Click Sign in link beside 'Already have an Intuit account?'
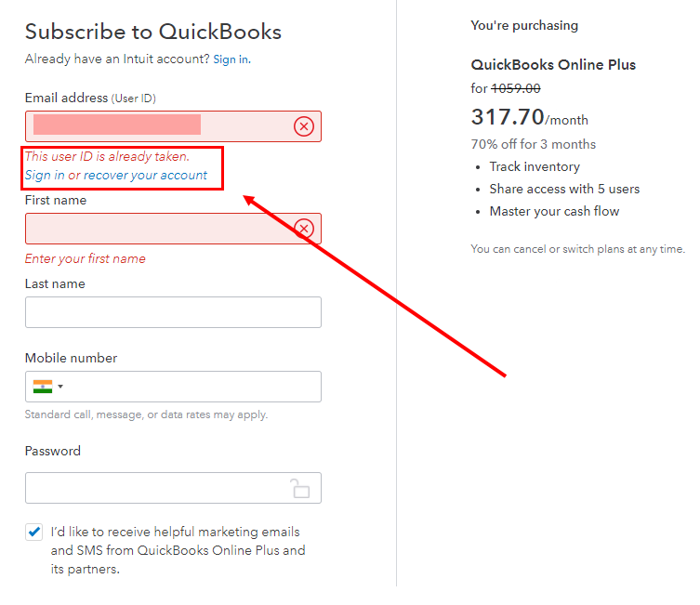Image resolution: width=700 pixels, height=605 pixels. tap(231, 59)
